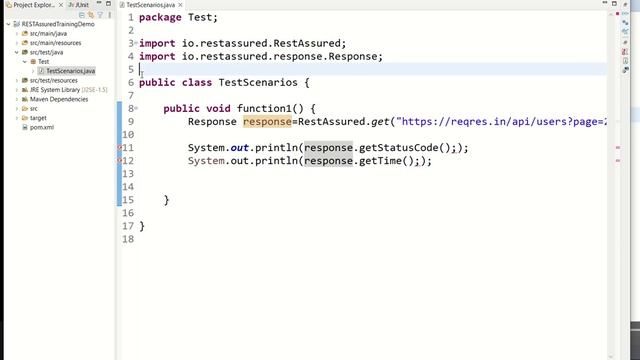Close the TestScenarios.java editor tab

tap(180, 5)
